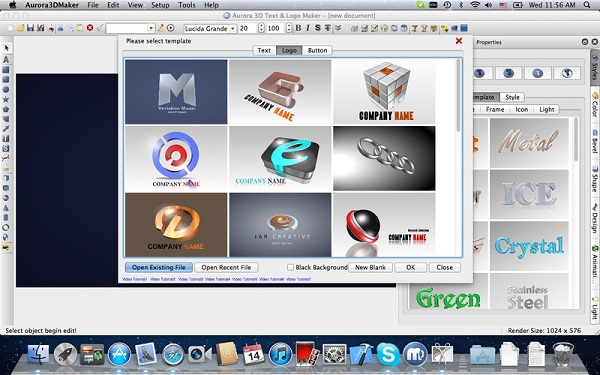Click the Save floppy disk icon
Screen dimensions: 600x375
point(30,28)
